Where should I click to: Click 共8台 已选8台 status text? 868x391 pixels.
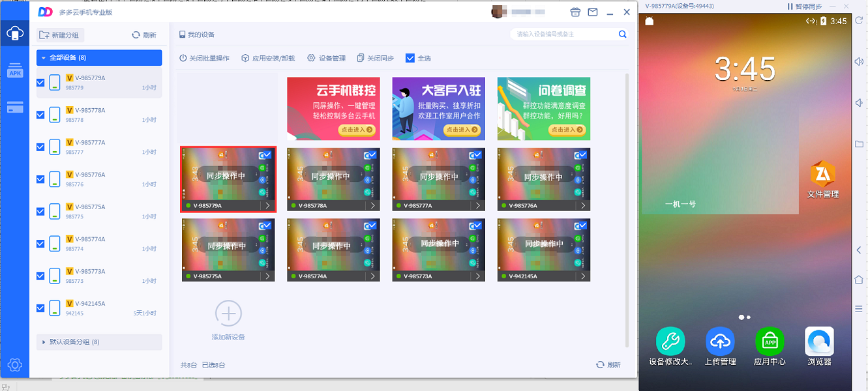tap(203, 365)
